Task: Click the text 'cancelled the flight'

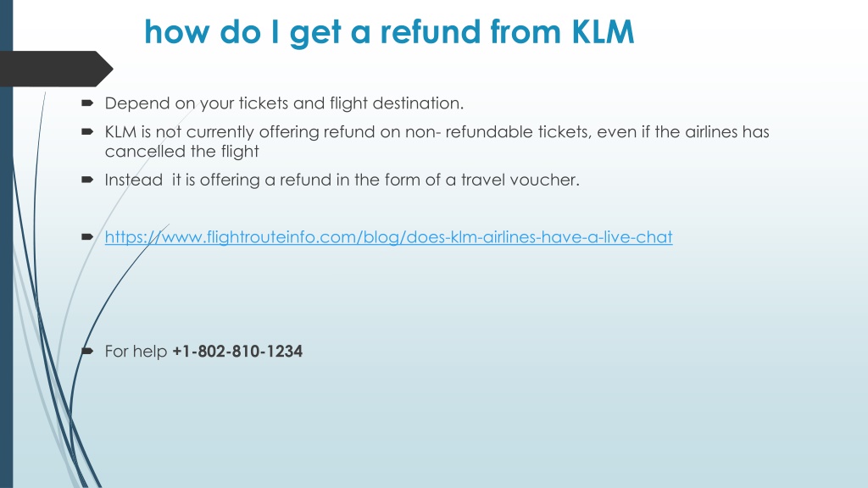Action: point(181,151)
